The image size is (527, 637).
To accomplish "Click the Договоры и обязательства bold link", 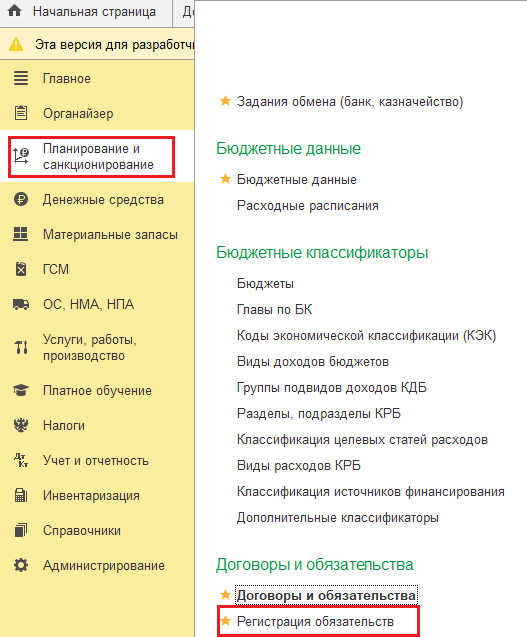I will tap(326, 596).
